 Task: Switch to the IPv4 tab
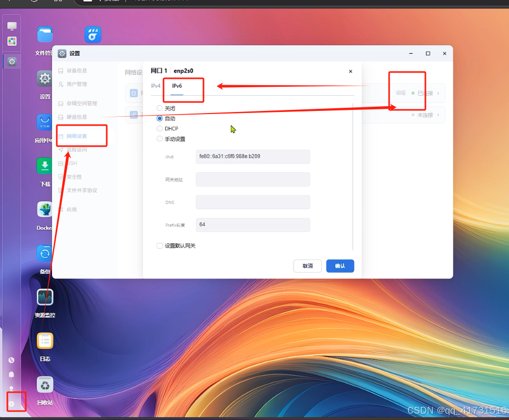156,86
